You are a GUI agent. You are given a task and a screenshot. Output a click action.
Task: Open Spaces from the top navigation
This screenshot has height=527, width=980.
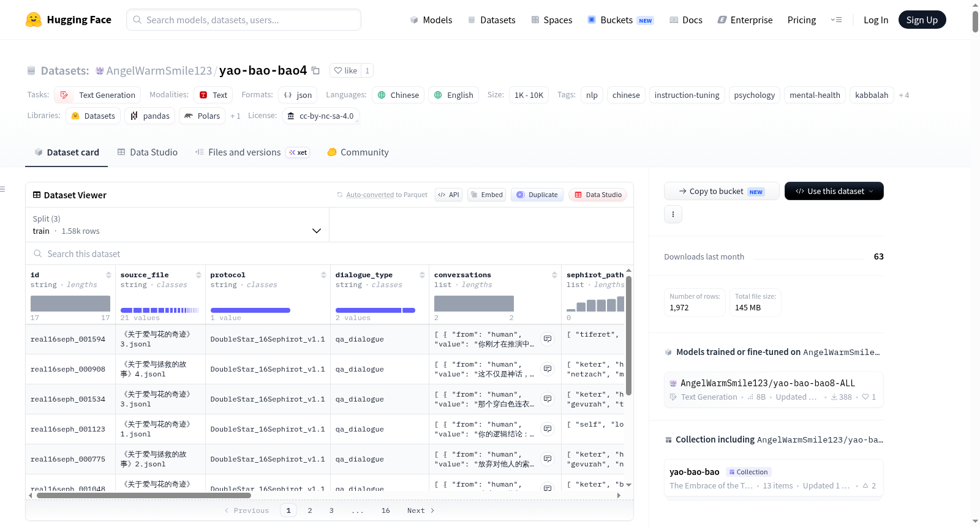coord(551,20)
